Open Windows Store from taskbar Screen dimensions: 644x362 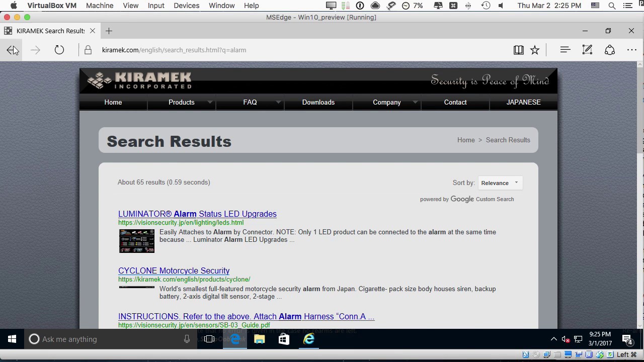point(284,339)
